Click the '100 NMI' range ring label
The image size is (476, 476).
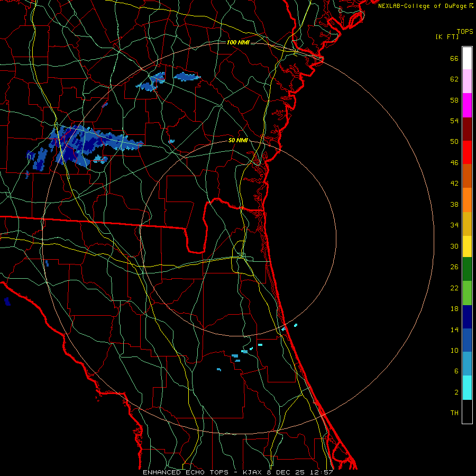click(238, 42)
